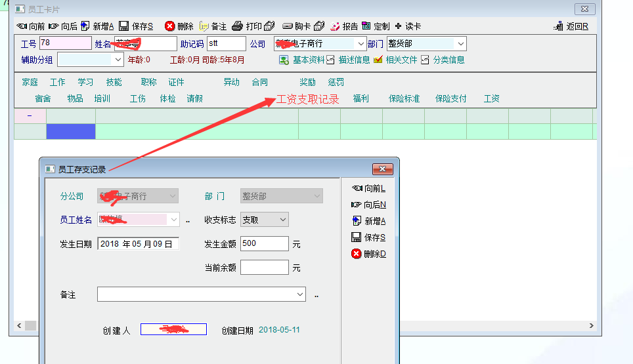Click the 胸卡 badge icon in toolbar
The height and width of the screenshot is (364, 633).
pyautogui.click(x=287, y=26)
